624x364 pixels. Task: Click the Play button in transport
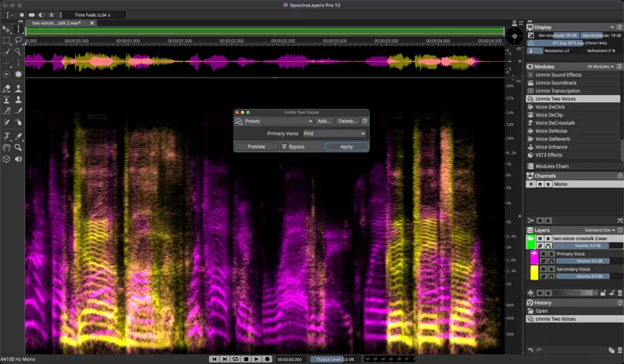click(x=256, y=359)
